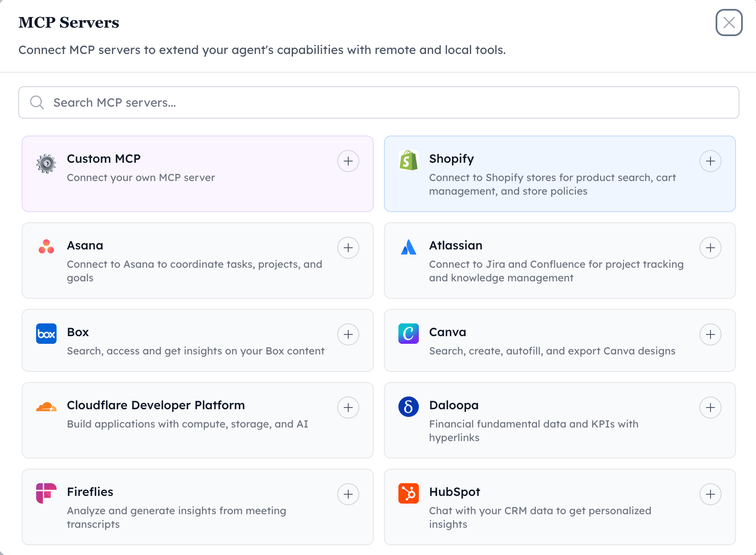Add the Atlassian server with plus button
Screen dimensions: 756x555
711,248
